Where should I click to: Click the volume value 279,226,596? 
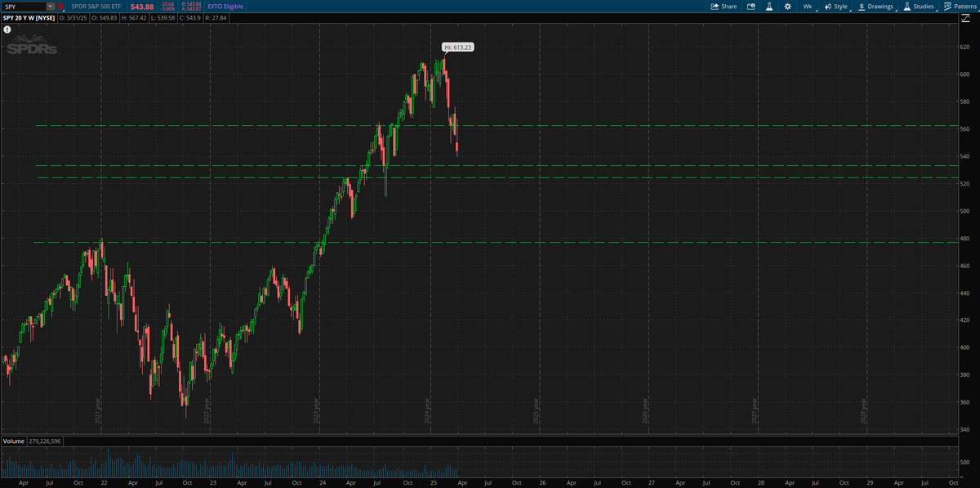44,441
